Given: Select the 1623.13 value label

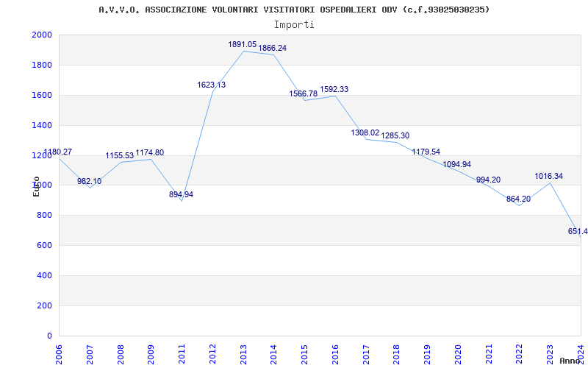Looking at the screenshot, I should tap(212, 85).
